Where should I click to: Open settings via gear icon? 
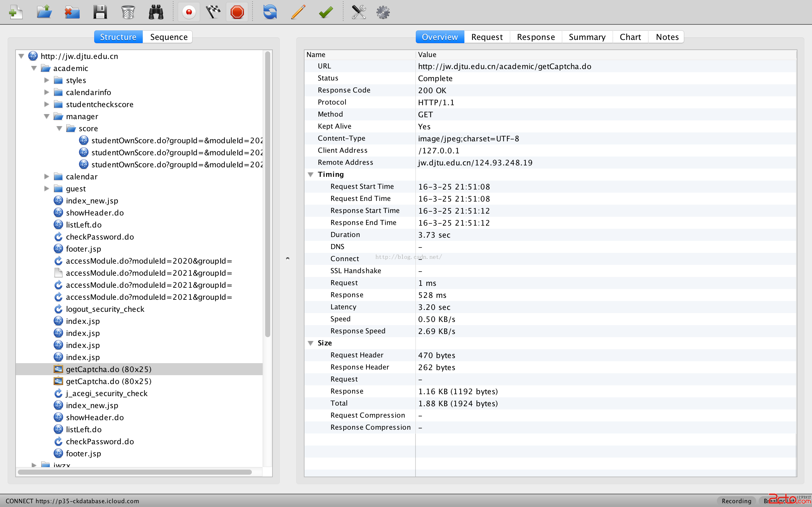click(383, 12)
